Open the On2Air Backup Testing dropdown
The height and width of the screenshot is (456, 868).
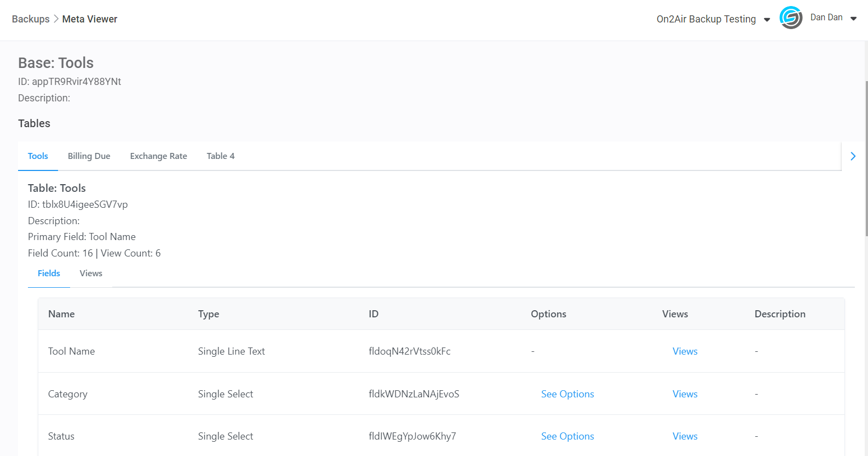click(712, 19)
